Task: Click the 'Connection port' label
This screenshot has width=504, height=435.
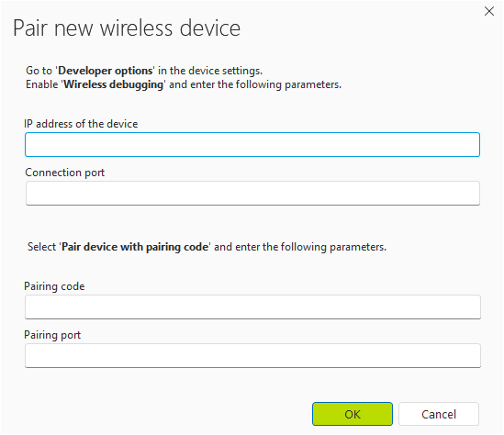Action: click(x=64, y=173)
